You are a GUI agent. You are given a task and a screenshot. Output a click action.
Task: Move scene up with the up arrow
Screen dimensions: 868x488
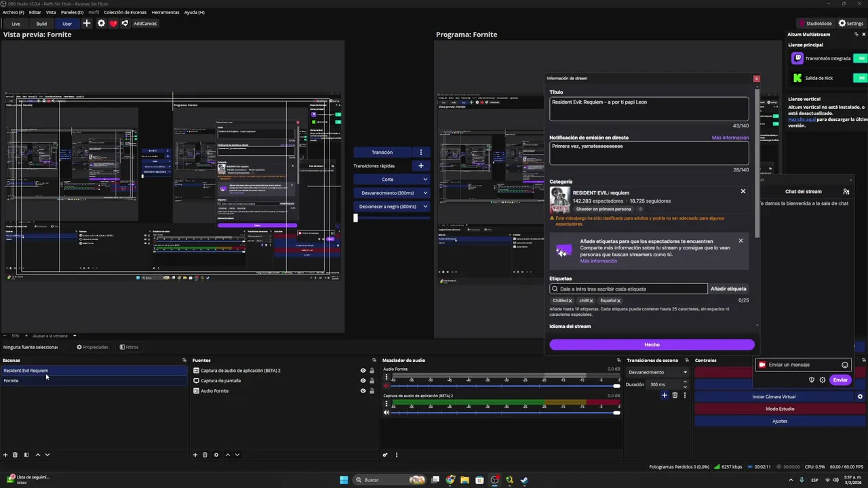tap(37, 455)
